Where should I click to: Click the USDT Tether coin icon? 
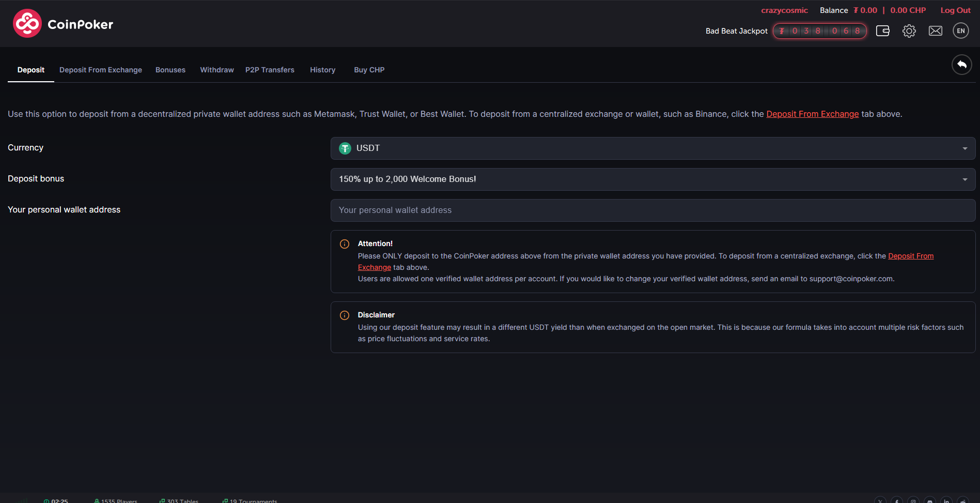tap(345, 148)
